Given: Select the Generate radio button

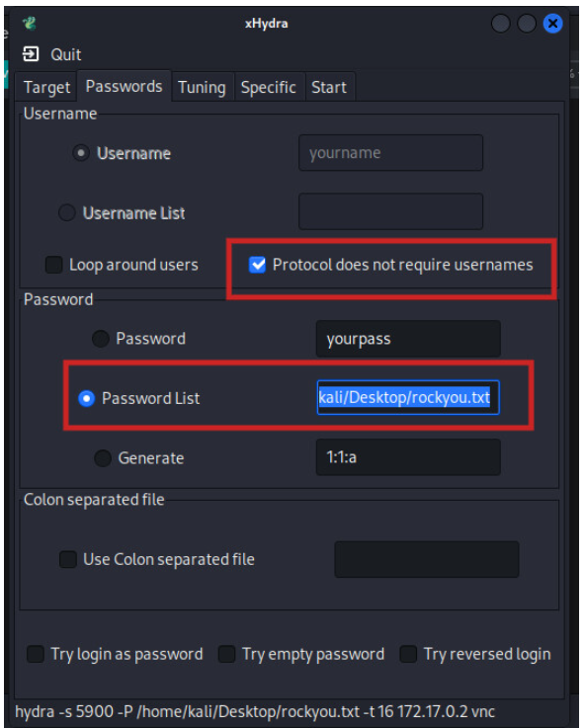Looking at the screenshot, I should (x=103, y=457).
